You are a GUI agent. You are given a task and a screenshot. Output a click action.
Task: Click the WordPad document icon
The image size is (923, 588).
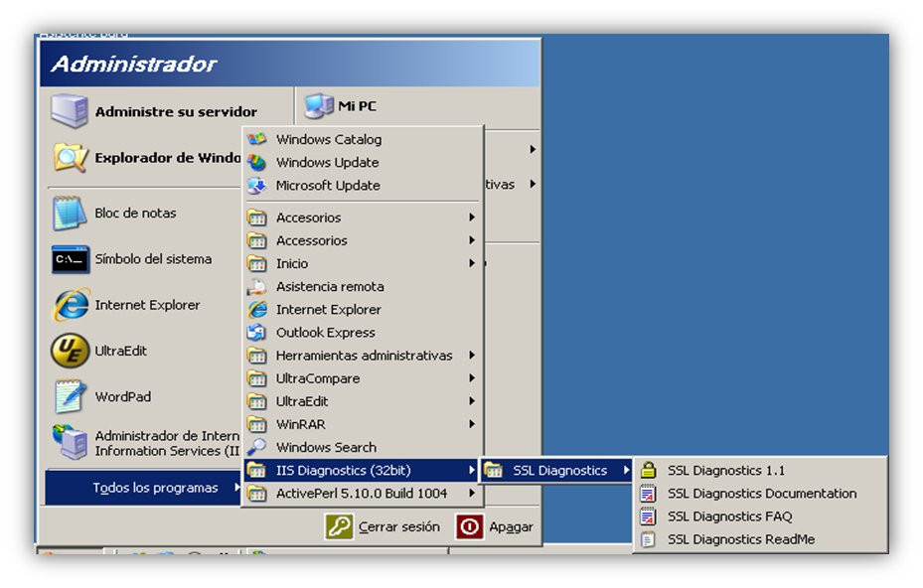[70, 396]
